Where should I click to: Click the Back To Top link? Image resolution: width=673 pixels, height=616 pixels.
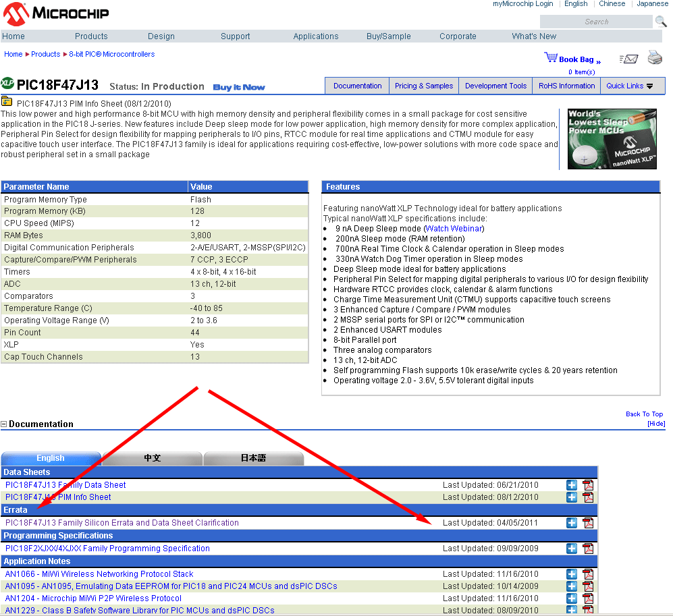pos(644,414)
